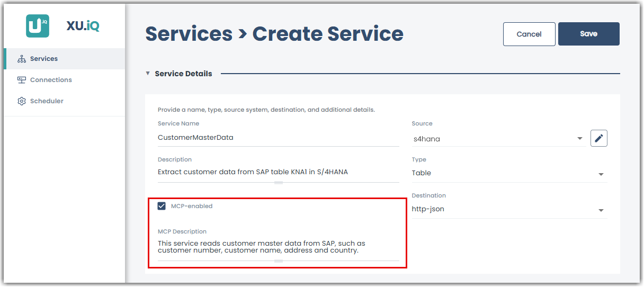Click the Service Name field CustomerMasterData
Image resolution: width=644 pixels, height=287 pixels.
[279, 138]
